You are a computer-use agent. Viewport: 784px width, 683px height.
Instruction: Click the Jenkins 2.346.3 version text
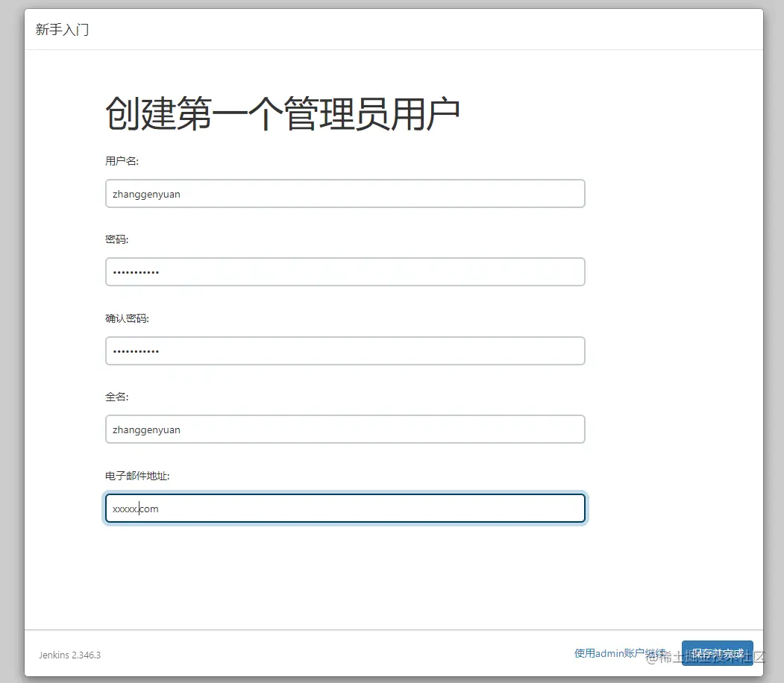[70, 655]
